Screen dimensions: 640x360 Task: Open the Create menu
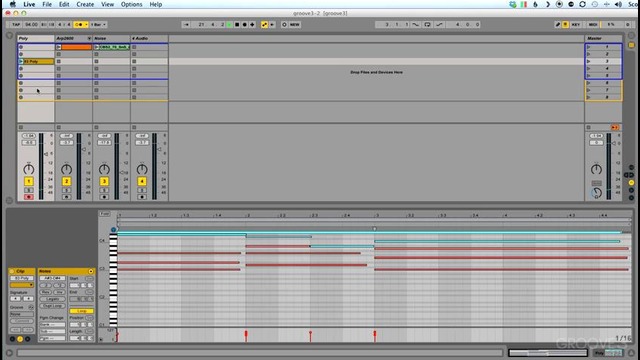click(x=85, y=4)
